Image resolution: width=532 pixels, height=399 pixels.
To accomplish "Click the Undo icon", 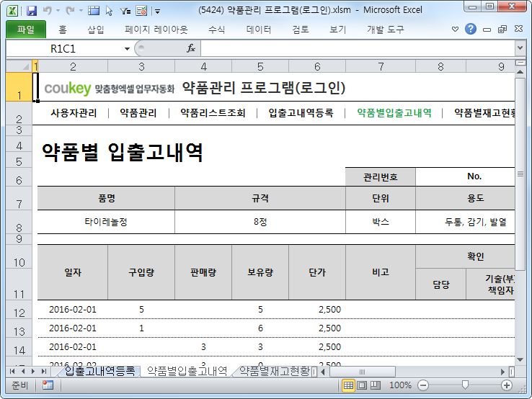I will pyautogui.click(x=47, y=11).
